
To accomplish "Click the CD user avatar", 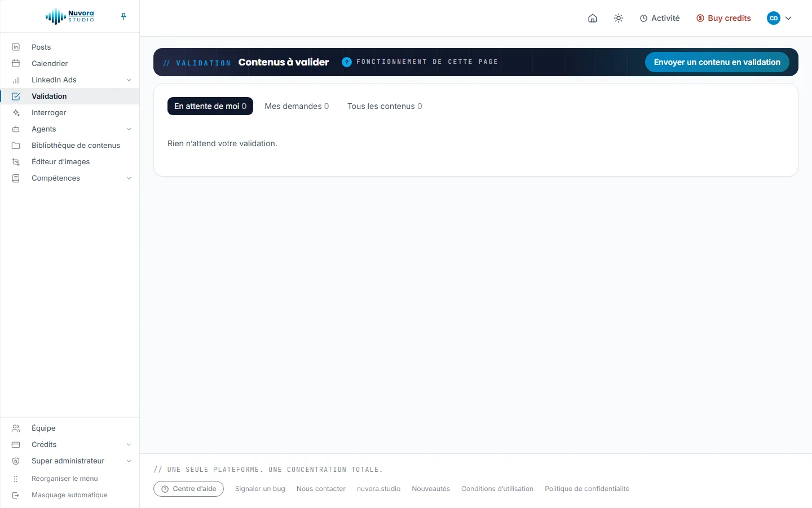I will pos(774,18).
